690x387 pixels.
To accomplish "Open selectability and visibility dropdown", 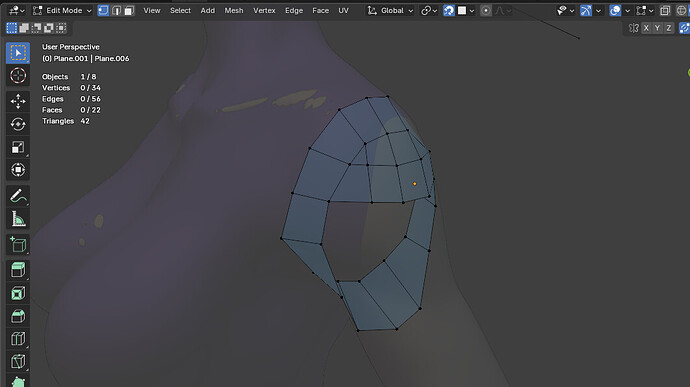I will 565,10.
